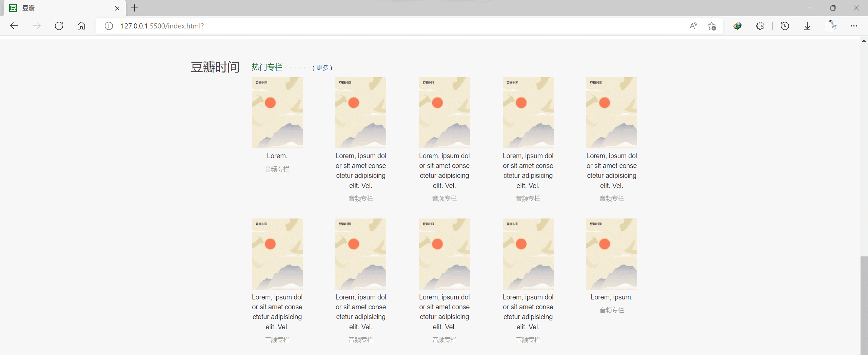This screenshot has height=355, width=868.
Task: Open the second row's middle cover thumbnail
Action: [x=445, y=254]
